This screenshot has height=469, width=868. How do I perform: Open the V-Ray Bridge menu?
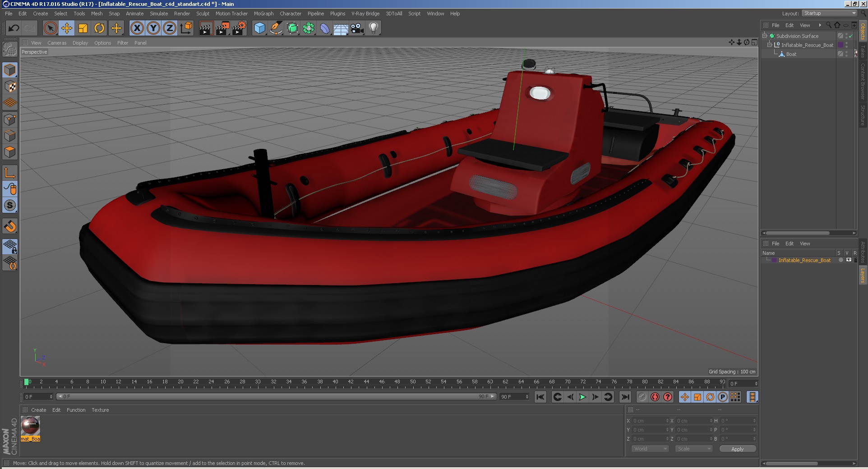point(365,14)
